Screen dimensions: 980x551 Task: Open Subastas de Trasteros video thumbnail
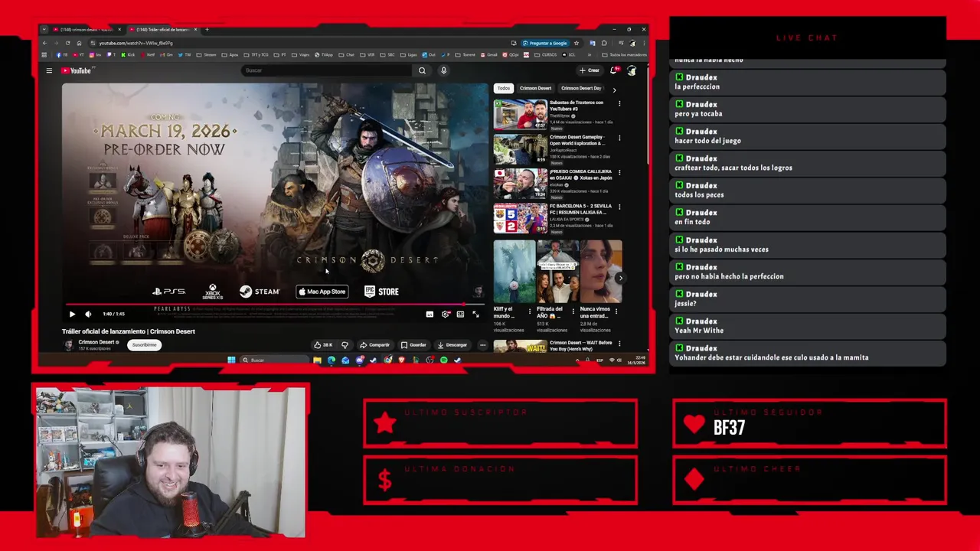(x=521, y=114)
